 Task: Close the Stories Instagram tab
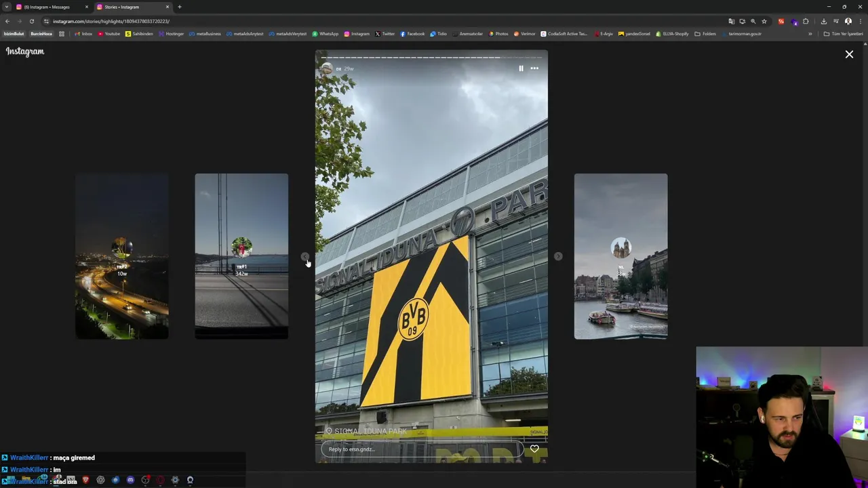(x=167, y=7)
